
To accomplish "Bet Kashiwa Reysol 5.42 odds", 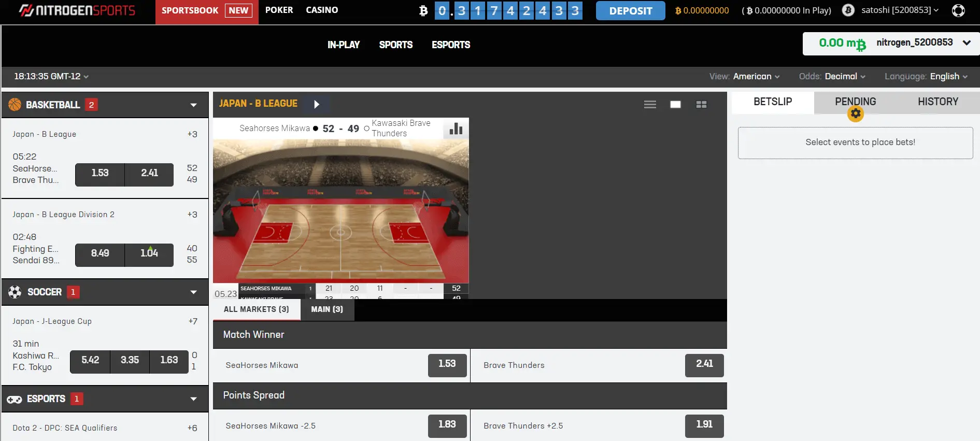I will click(x=90, y=362).
